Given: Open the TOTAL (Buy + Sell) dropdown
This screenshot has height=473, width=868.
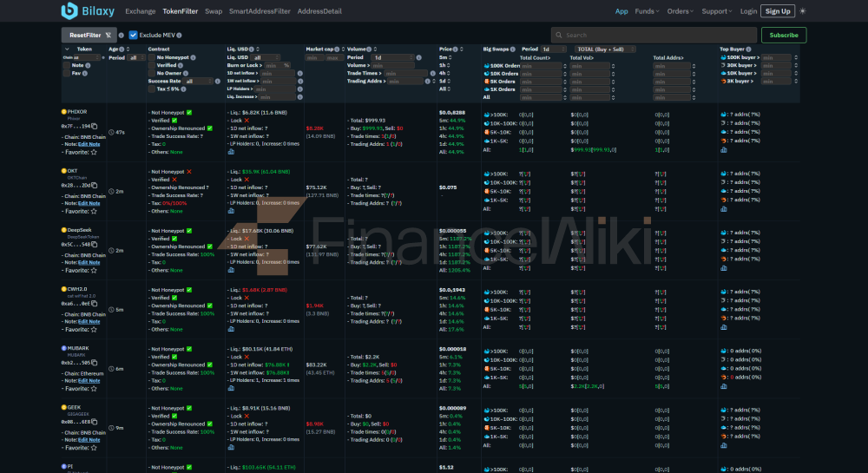Looking at the screenshot, I should (605, 49).
